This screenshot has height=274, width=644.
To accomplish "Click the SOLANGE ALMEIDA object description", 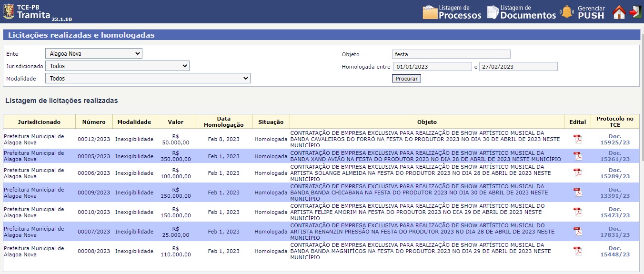I will coord(420,173).
